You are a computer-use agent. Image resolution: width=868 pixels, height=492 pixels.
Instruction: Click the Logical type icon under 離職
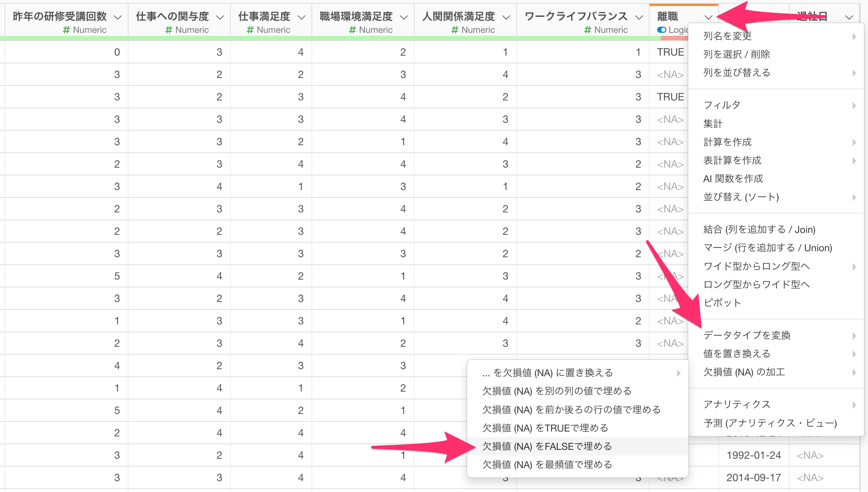[x=661, y=30]
